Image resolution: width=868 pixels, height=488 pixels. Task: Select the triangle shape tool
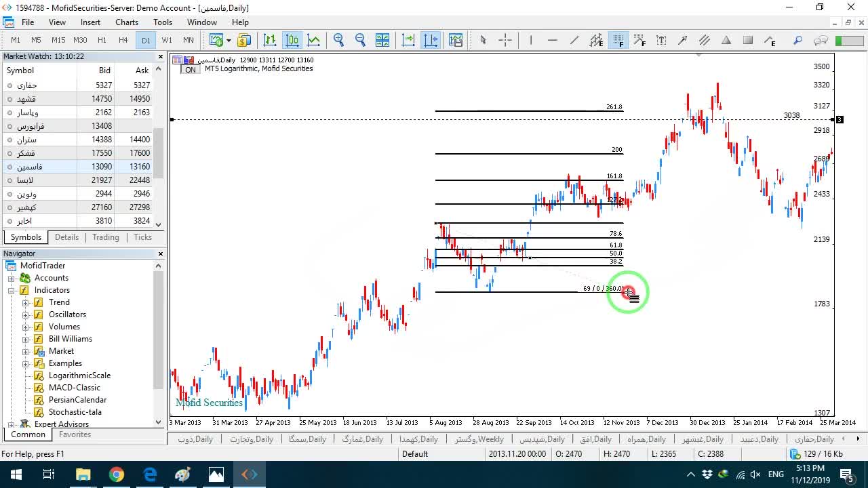click(x=726, y=40)
